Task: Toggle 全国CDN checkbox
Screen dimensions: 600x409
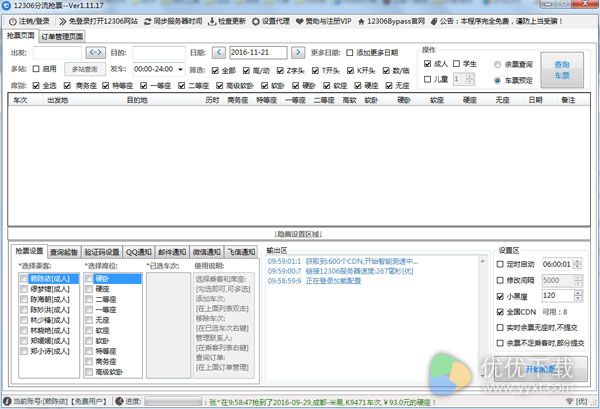Action: 500,312
